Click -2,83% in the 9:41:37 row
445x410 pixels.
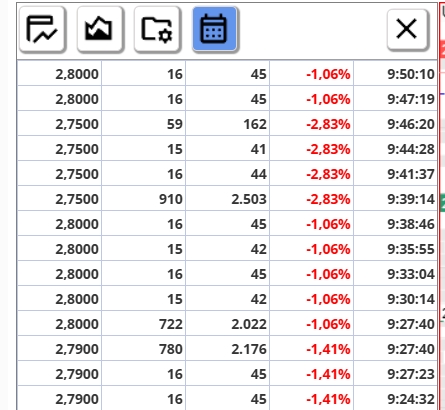click(328, 174)
